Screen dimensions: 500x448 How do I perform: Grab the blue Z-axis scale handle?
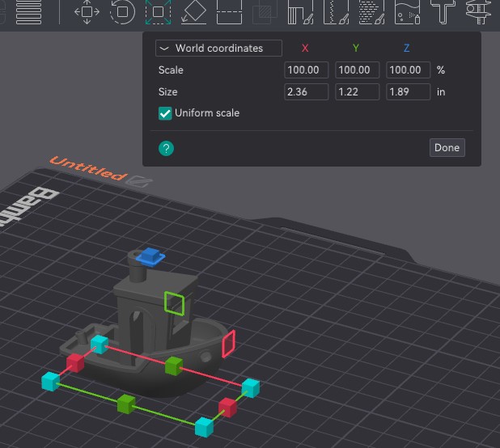tap(150, 256)
